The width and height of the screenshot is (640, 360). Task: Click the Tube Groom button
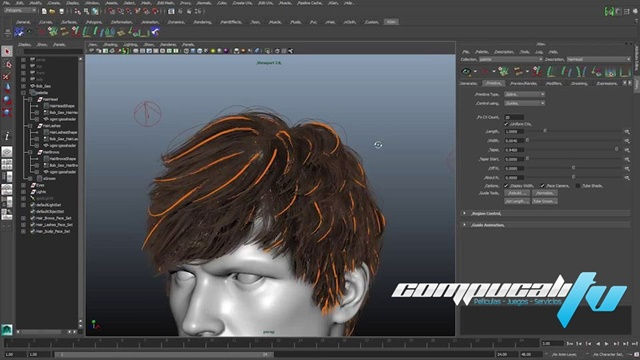point(545,202)
